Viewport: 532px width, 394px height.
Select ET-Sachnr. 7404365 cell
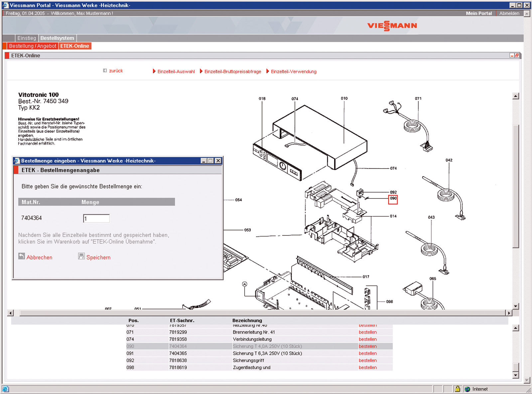click(x=178, y=353)
